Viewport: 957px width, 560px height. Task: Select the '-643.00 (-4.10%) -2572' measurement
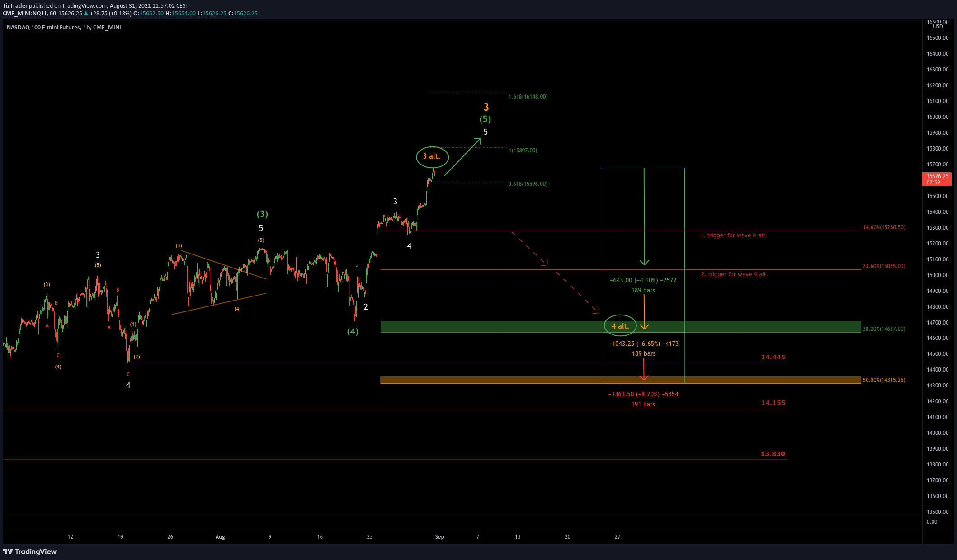tap(643, 281)
